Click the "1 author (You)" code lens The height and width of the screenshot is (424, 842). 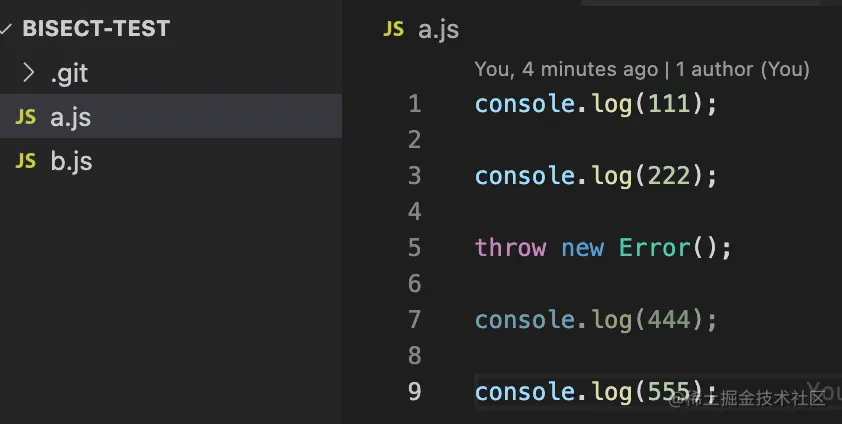[743, 69]
